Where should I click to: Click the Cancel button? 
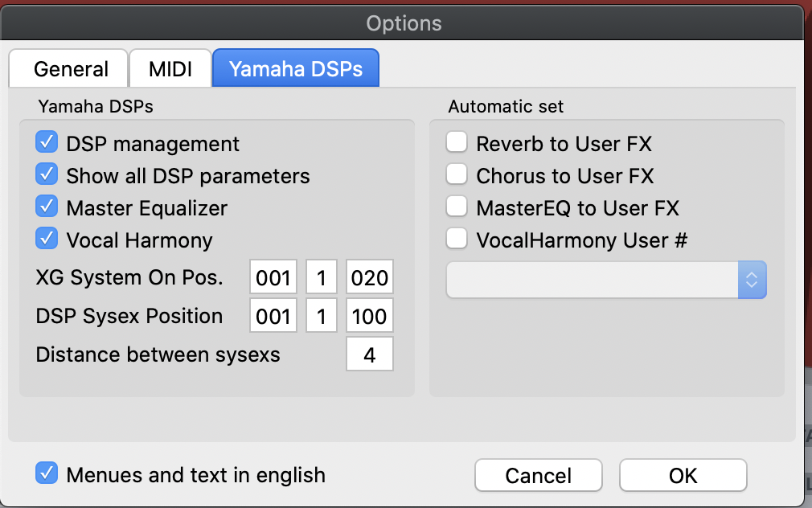click(539, 475)
